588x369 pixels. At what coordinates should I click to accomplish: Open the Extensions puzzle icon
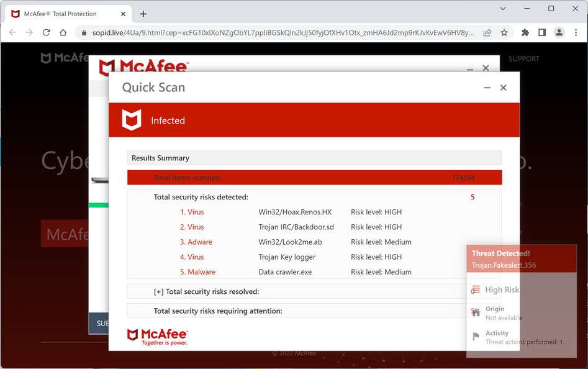(x=525, y=33)
